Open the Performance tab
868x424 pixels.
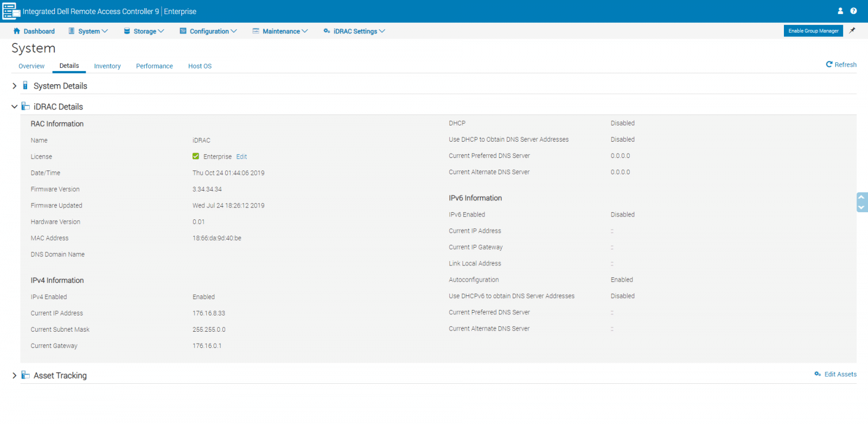[155, 66]
